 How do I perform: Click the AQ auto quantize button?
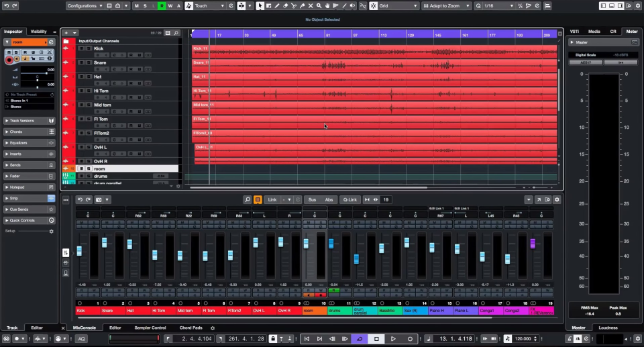(81, 339)
